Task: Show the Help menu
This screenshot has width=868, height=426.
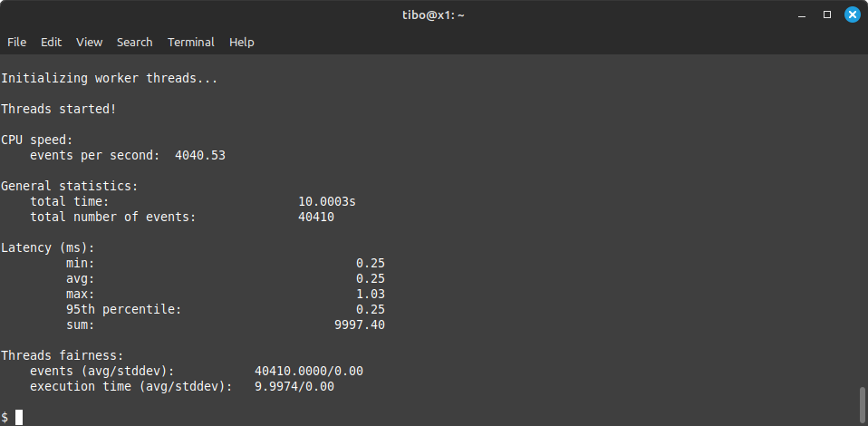Action: [x=242, y=42]
